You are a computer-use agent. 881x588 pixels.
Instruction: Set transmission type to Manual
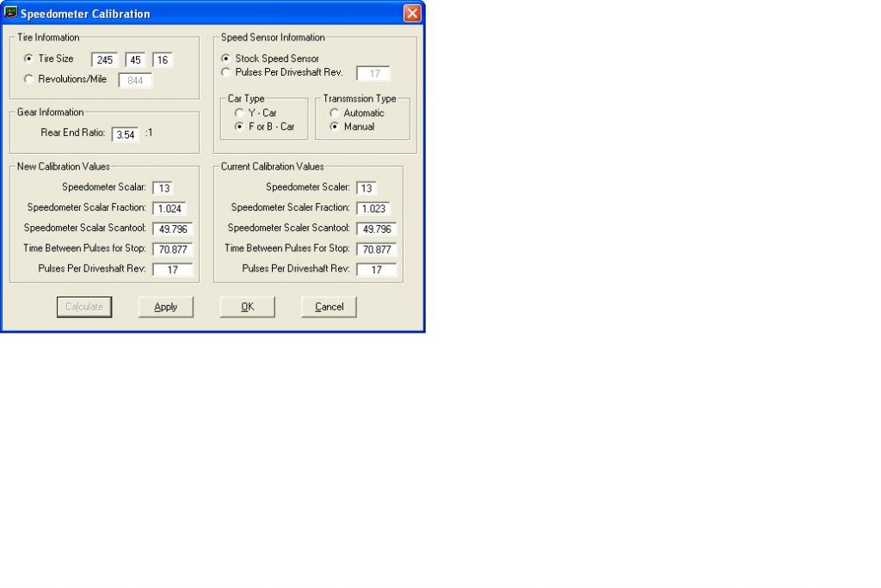tap(335, 126)
